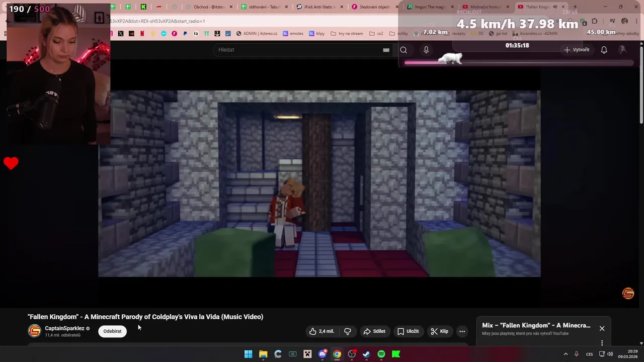Switch to the iFixit Anti-Static tab

point(319,7)
